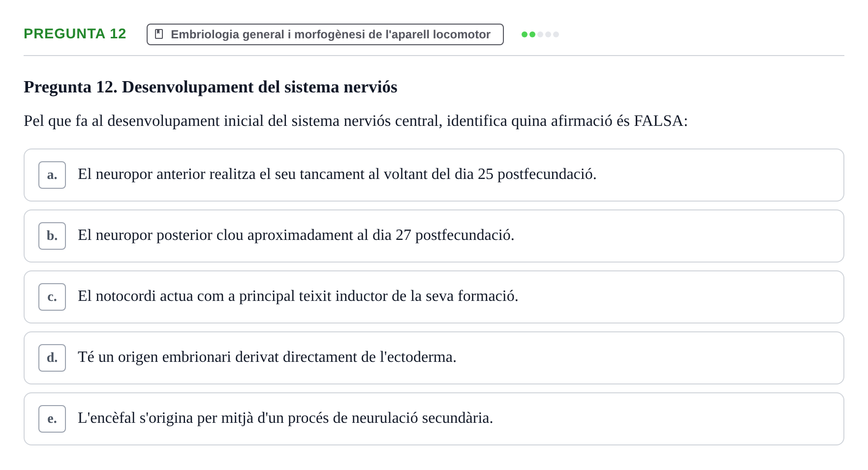Image resolution: width=868 pixels, height=470 pixels.
Task: Select answer letter badge e.
Action: point(52,419)
